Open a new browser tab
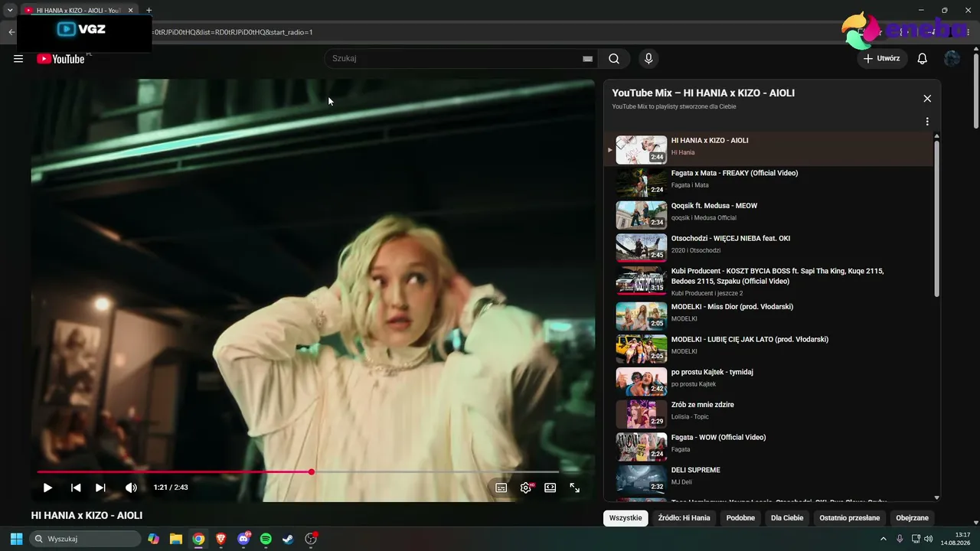The image size is (980, 551). point(149,11)
